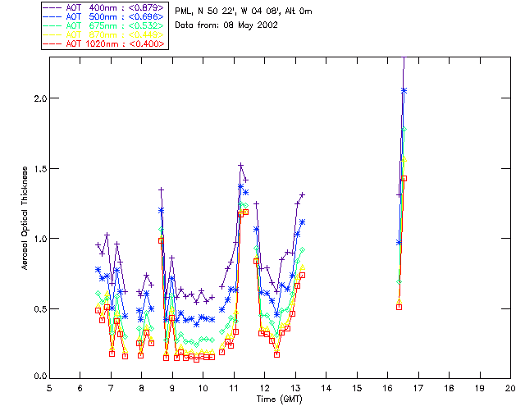Click the PML location header text

[244, 11]
